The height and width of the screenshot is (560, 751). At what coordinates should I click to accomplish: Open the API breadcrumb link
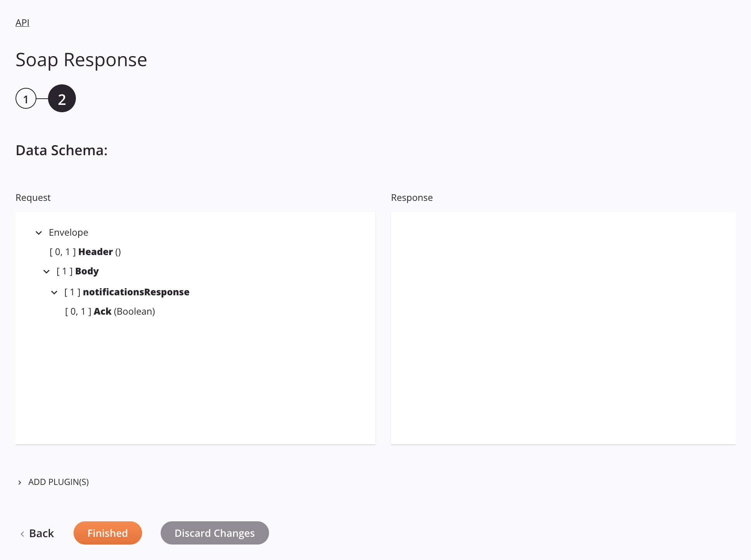[22, 22]
